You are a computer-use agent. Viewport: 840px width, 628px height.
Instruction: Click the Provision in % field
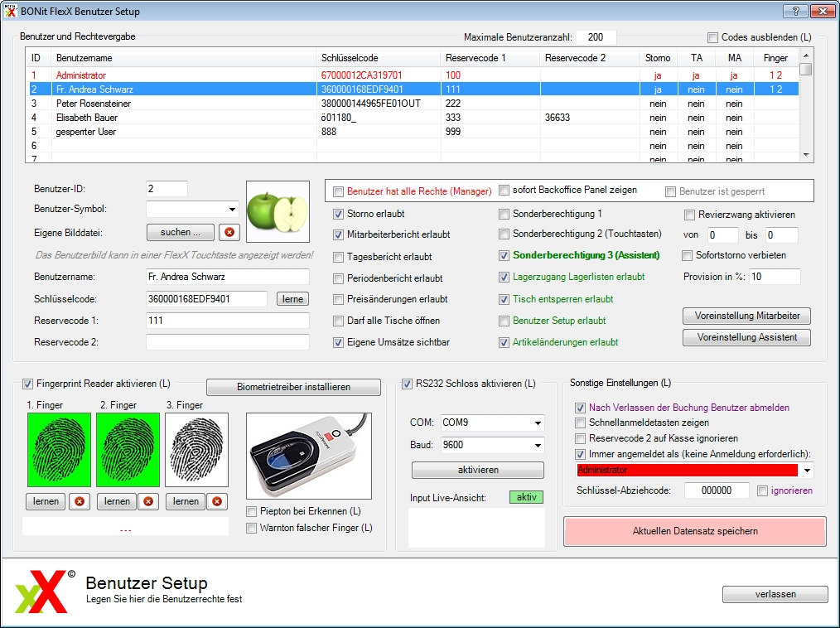pos(775,277)
